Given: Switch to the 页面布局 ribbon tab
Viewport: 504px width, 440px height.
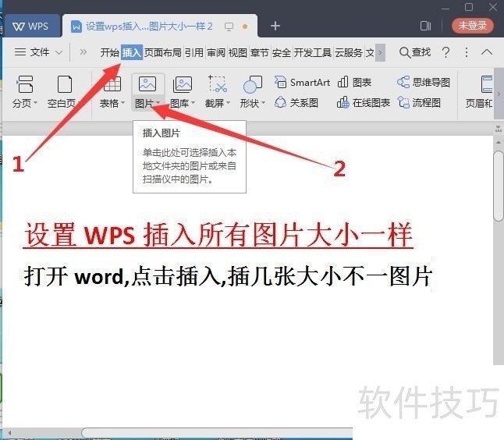Looking at the screenshot, I should (162, 52).
